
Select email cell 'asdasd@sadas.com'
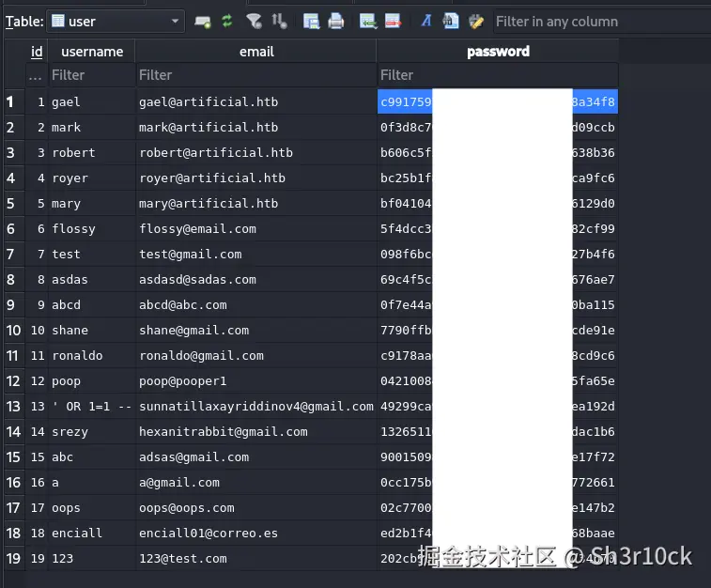[256, 279]
